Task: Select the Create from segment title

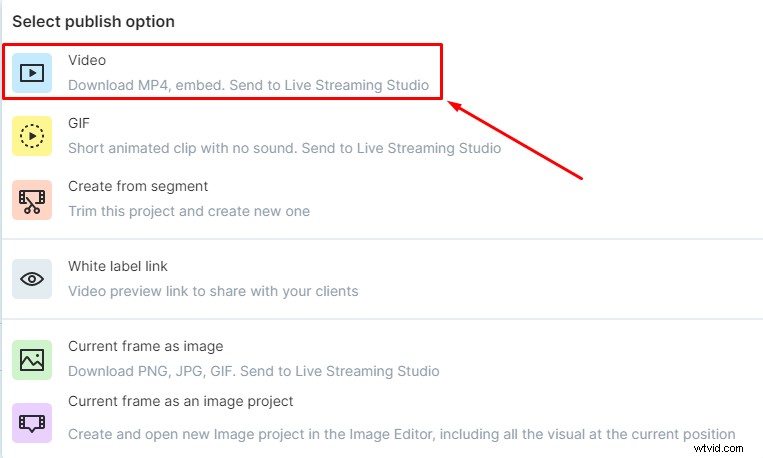Action: pyautogui.click(x=138, y=186)
